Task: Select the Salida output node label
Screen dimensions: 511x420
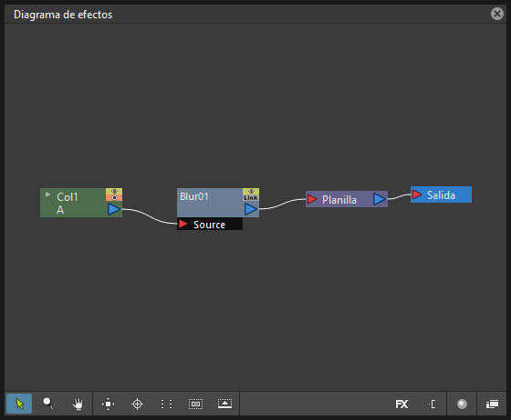Action: point(441,195)
